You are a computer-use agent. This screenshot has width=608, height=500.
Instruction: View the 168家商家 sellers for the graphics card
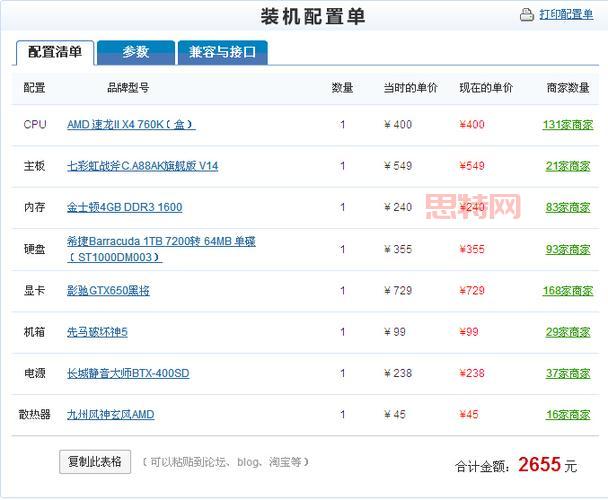pos(567,291)
